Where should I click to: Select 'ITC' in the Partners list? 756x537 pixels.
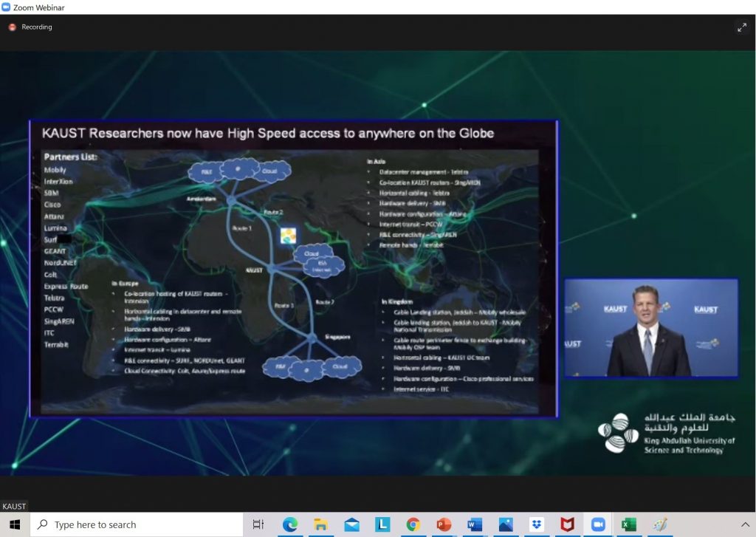pos(49,333)
